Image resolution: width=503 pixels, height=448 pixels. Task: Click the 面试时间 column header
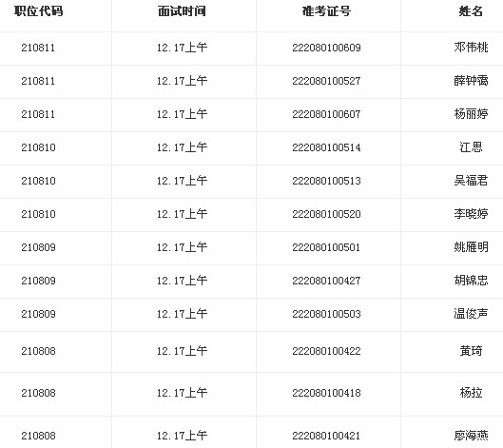(182, 11)
